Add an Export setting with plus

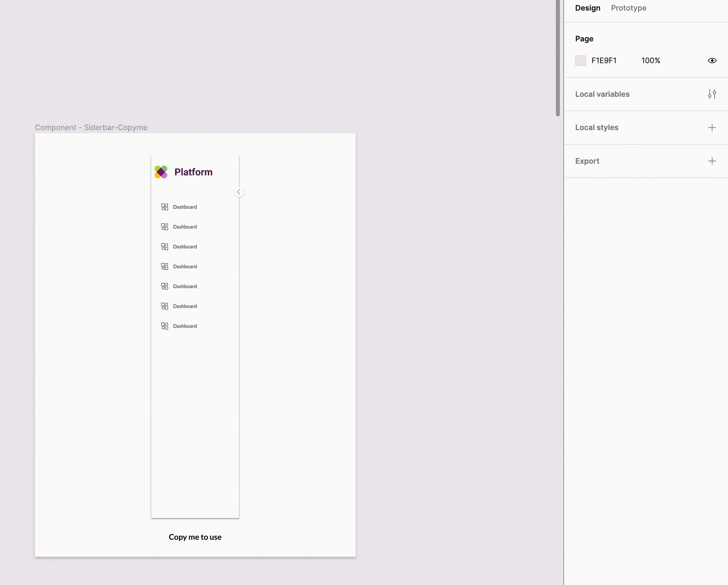(x=712, y=161)
